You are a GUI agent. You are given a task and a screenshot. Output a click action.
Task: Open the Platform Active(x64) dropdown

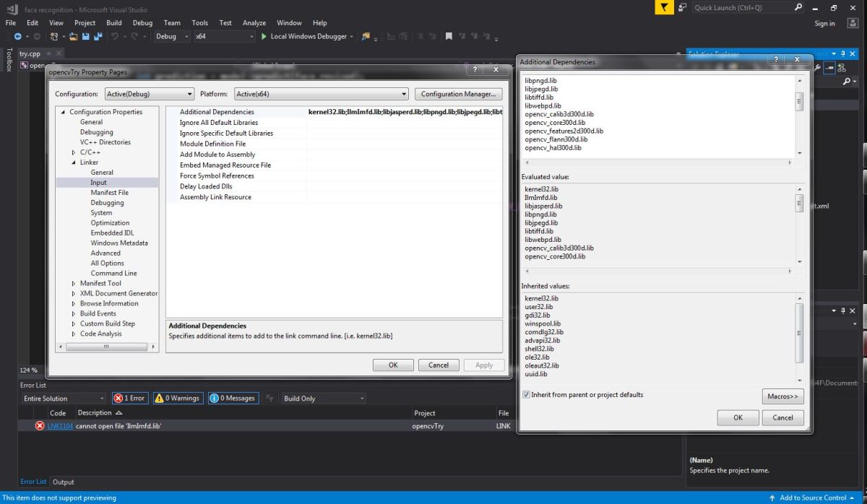[x=320, y=94]
